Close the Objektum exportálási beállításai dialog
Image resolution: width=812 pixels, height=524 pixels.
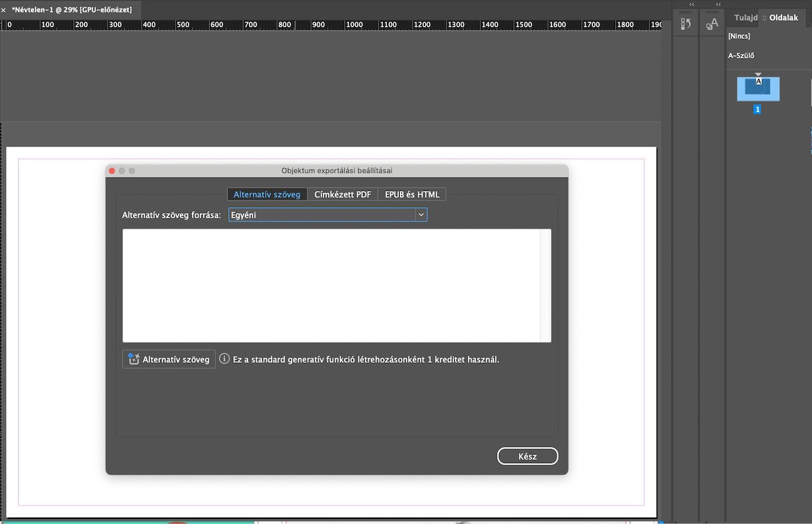111,170
